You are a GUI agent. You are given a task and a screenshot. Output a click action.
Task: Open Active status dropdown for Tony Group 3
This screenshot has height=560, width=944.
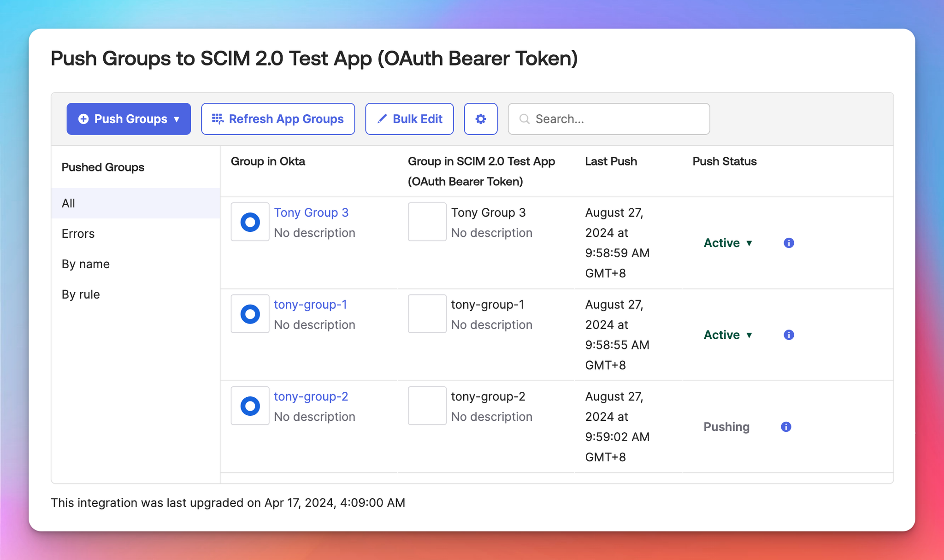coord(728,243)
